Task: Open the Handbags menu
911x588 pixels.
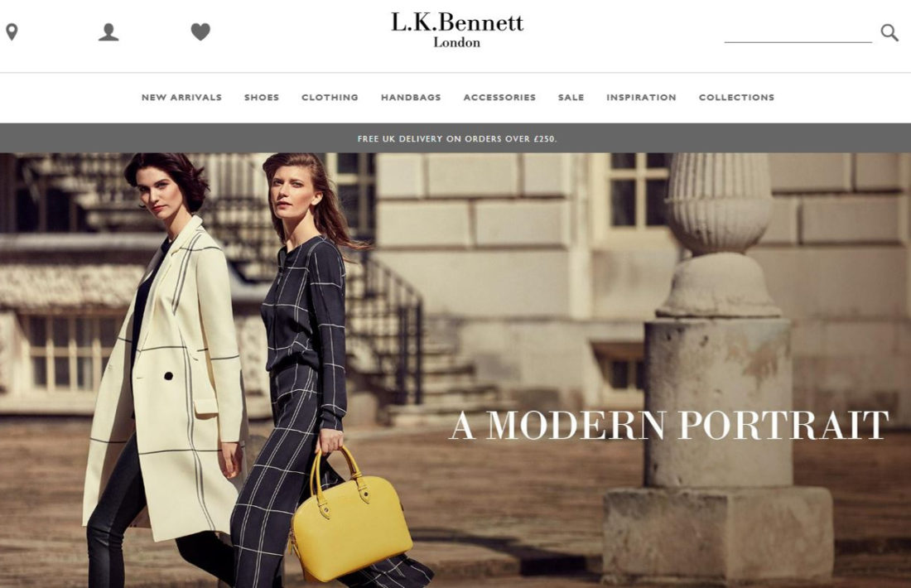Action: pyautogui.click(x=411, y=98)
